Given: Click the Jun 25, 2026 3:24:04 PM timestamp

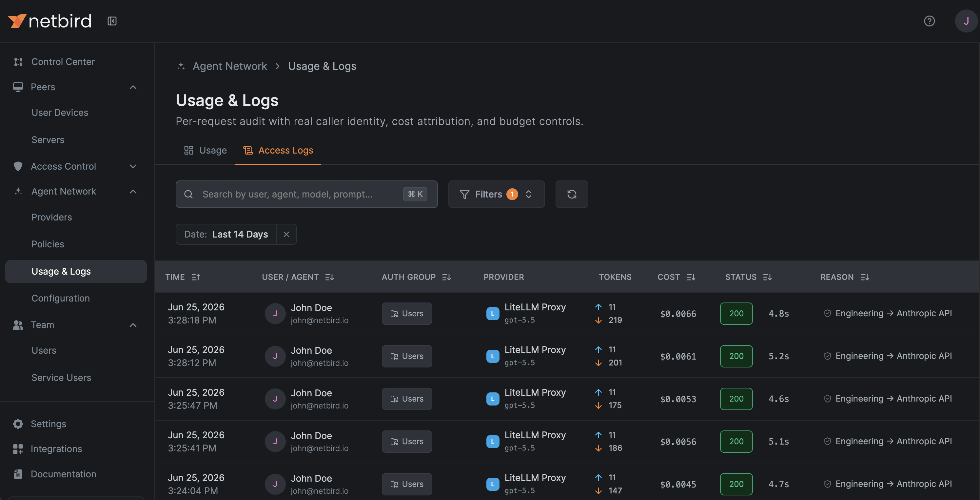Looking at the screenshot, I should [196, 484].
